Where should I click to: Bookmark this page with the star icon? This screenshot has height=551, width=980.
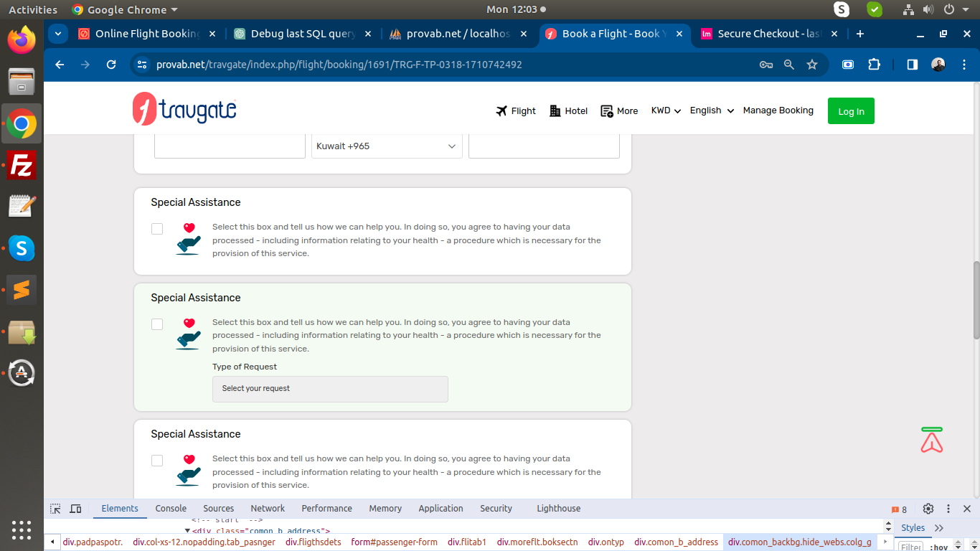[812, 65]
